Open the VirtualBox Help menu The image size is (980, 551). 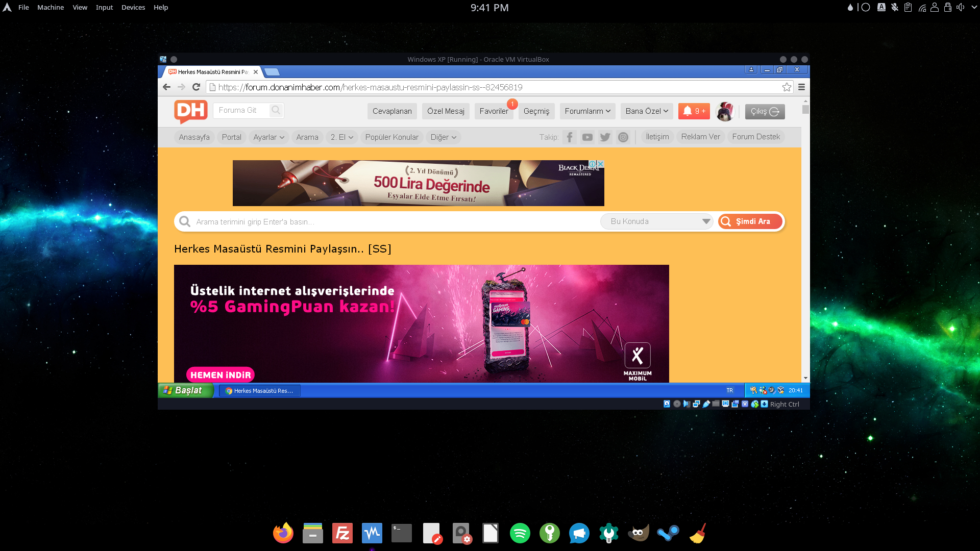click(x=161, y=7)
